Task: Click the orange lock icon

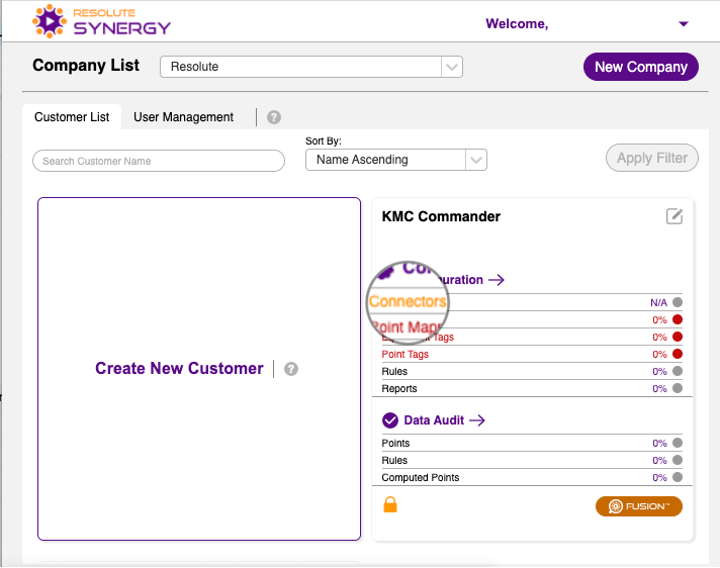Action: 390,505
